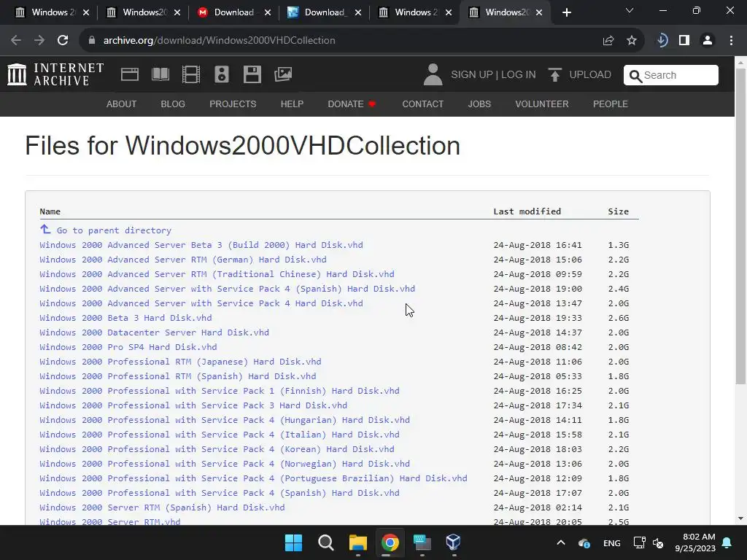Image resolution: width=747 pixels, height=560 pixels.
Task: Reload the page with the refresh icon
Action: click(x=63, y=41)
